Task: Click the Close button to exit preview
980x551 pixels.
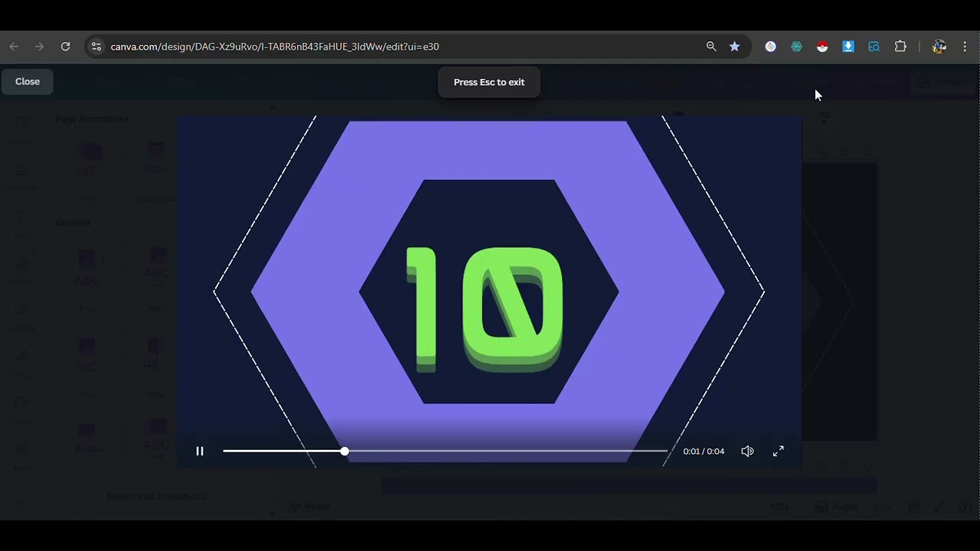Action: [28, 81]
